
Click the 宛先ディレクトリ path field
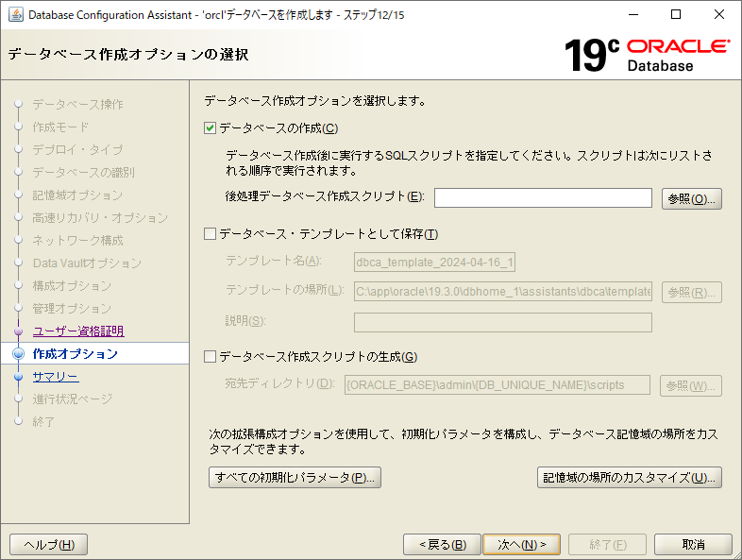[497, 385]
